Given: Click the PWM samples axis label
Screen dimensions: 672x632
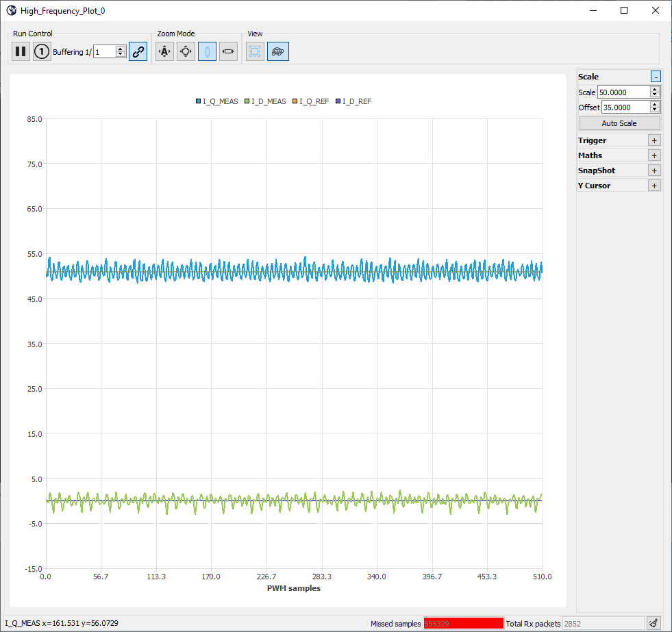Looking at the screenshot, I should [294, 588].
